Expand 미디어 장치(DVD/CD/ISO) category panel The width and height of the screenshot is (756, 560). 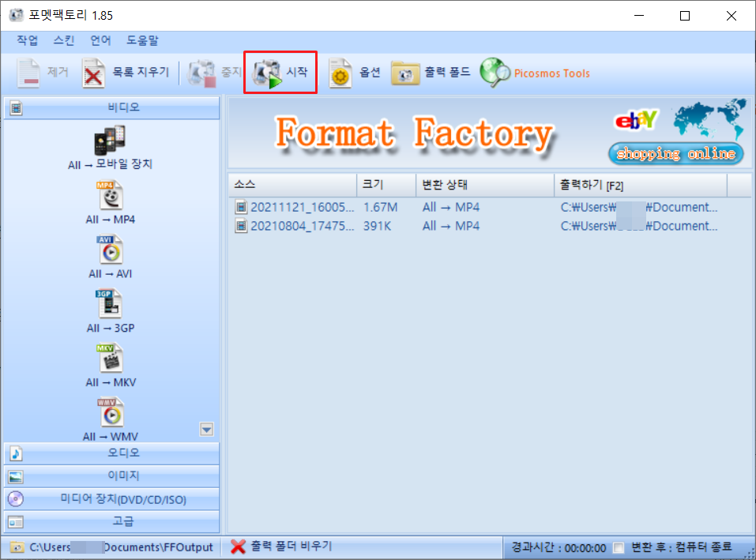[x=112, y=499]
